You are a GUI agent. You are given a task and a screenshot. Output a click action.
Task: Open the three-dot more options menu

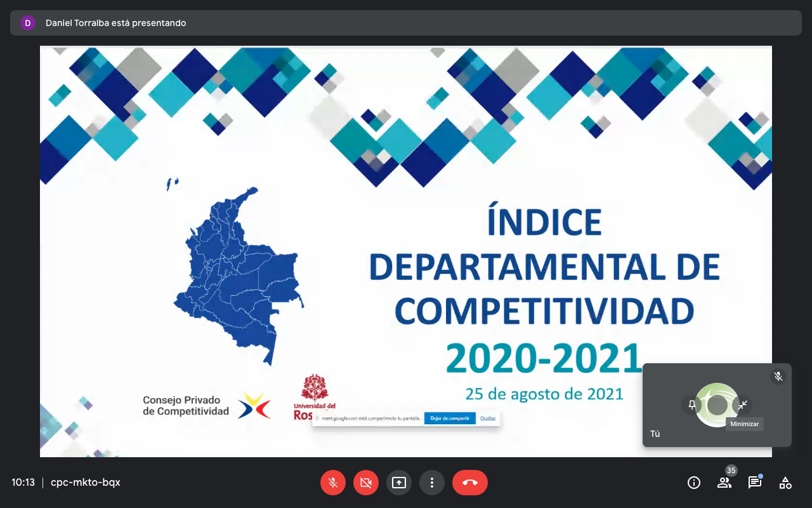[x=432, y=483]
